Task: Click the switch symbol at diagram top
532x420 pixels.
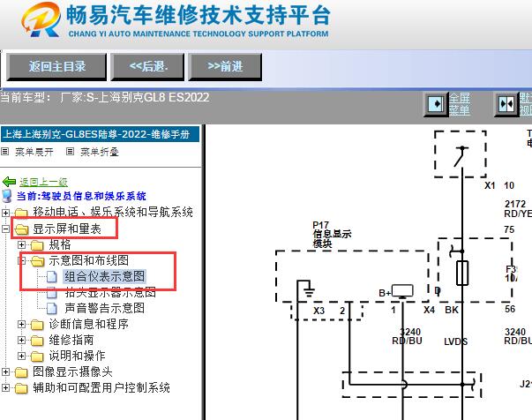Action: coord(461,155)
